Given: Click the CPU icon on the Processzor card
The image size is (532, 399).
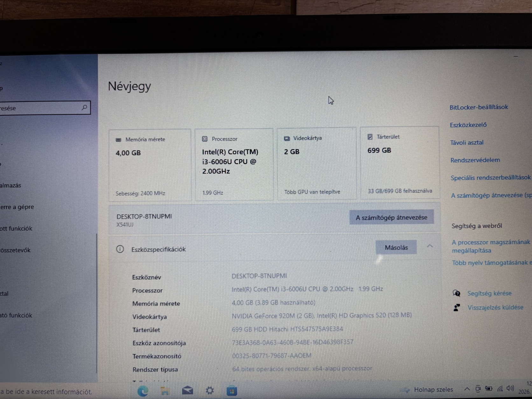Looking at the screenshot, I should tap(205, 139).
